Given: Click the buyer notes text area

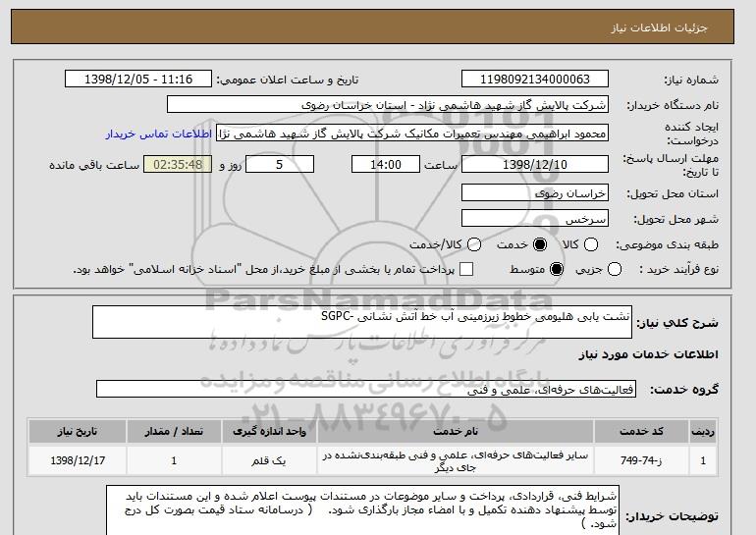Looking at the screenshot, I should (362, 509).
